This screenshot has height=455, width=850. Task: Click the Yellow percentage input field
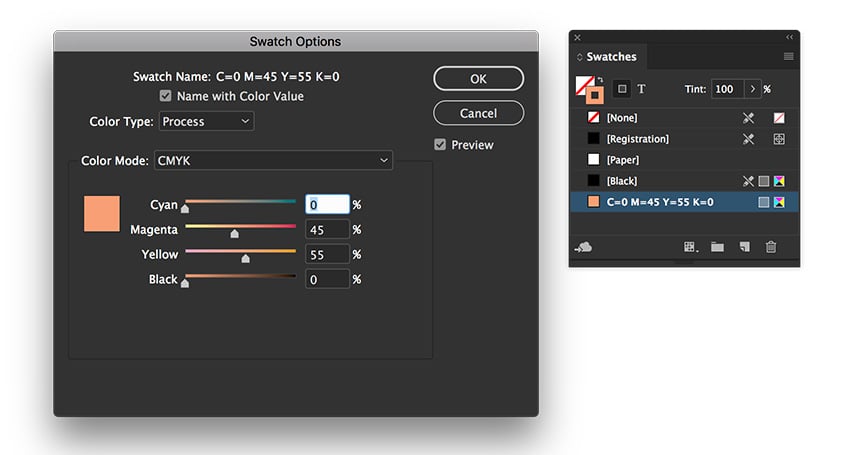pos(327,255)
